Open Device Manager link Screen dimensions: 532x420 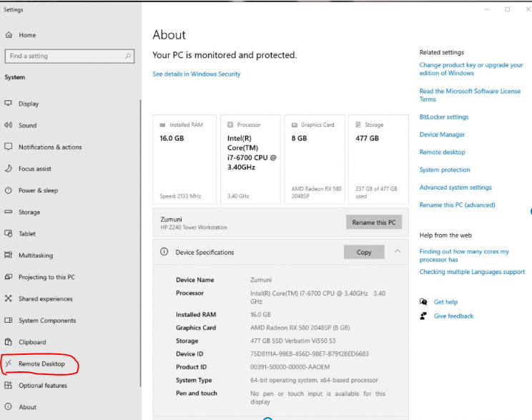point(442,135)
